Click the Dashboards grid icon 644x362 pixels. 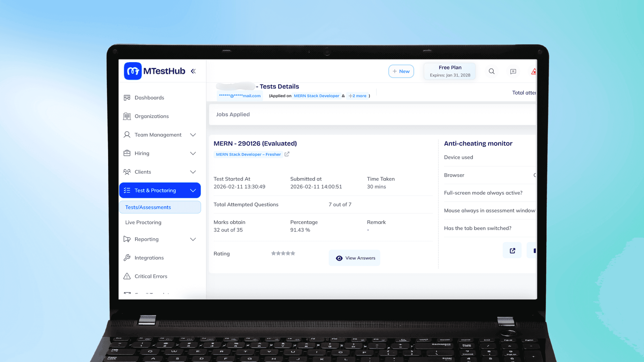[x=127, y=98]
